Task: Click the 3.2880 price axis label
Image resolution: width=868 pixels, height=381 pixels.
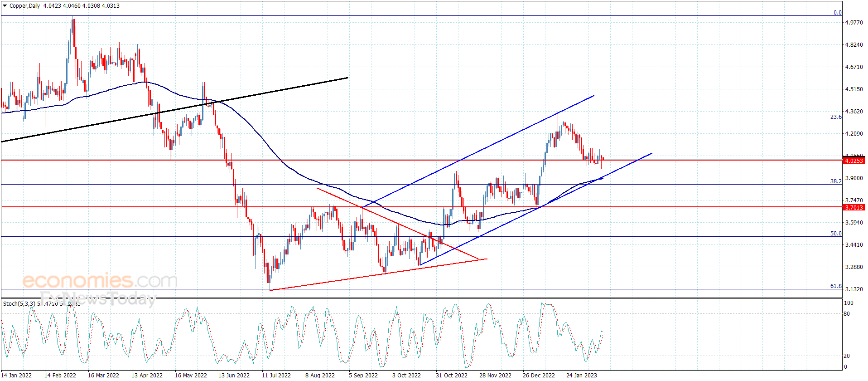Action: click(854, 267)
